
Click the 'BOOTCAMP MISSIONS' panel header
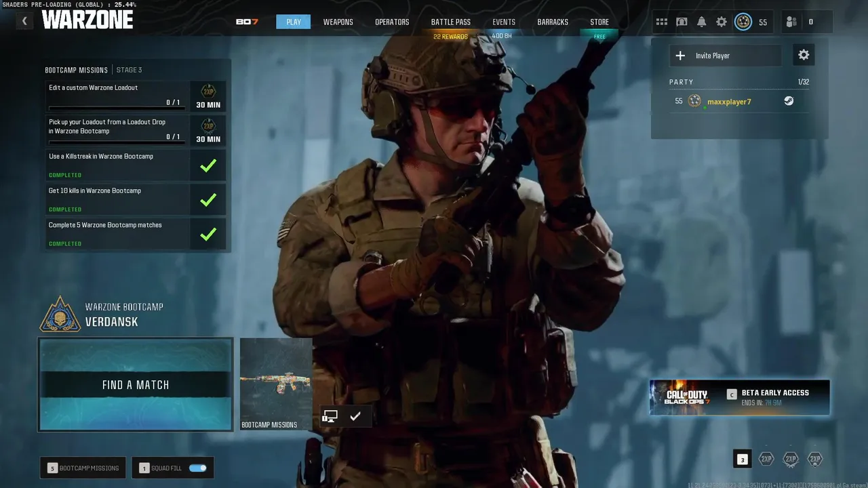click(x=76, y=70)
